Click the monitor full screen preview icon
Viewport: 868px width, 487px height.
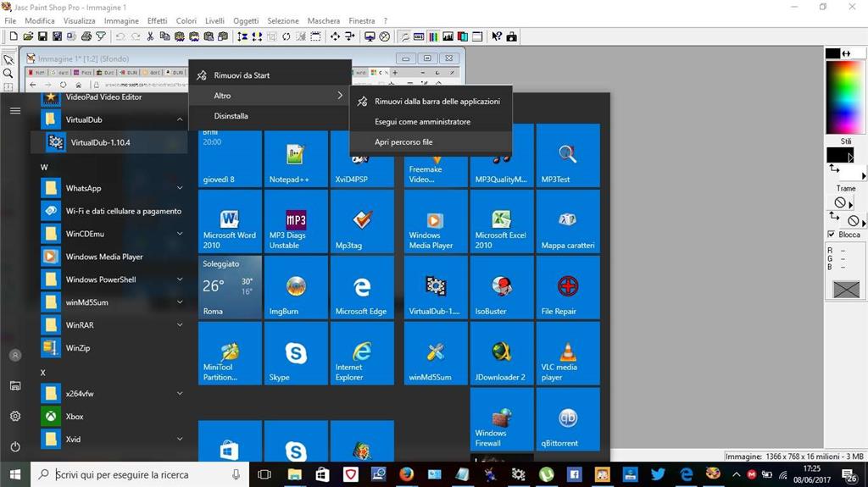[x=370, y=36]
